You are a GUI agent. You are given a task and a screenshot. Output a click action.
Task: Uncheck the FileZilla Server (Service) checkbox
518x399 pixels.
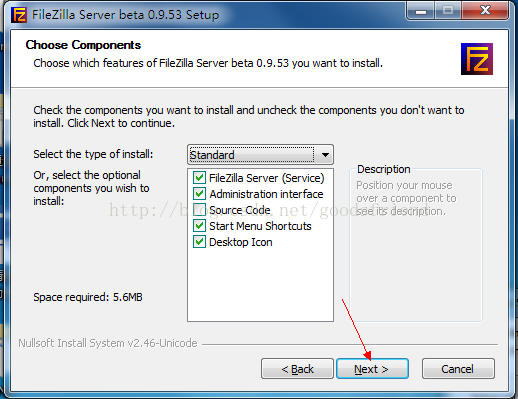pyautogui.click(x=199, y=178)
